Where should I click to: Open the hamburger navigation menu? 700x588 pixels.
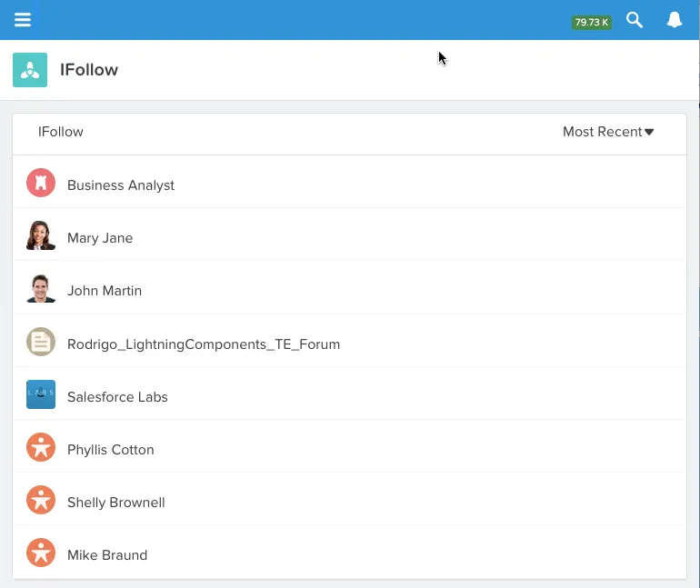23,20
